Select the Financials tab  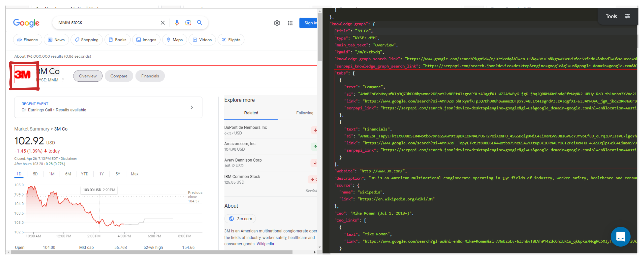pyautogui.click(x=150, y=76)
